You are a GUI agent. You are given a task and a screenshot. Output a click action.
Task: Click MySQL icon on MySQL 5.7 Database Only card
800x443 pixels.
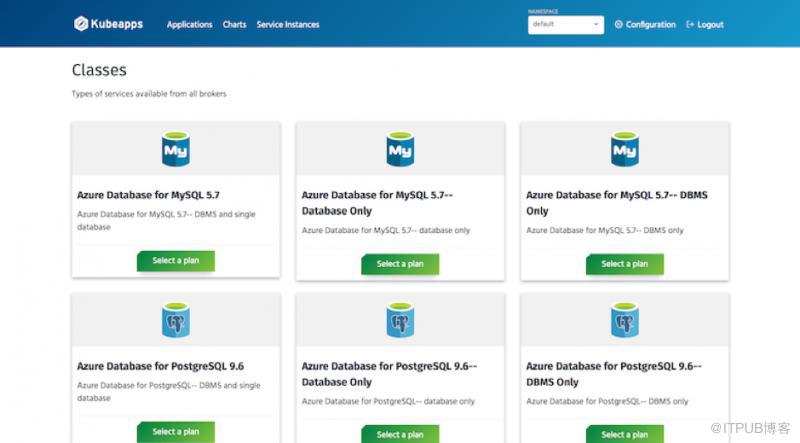tap(400, 149)
